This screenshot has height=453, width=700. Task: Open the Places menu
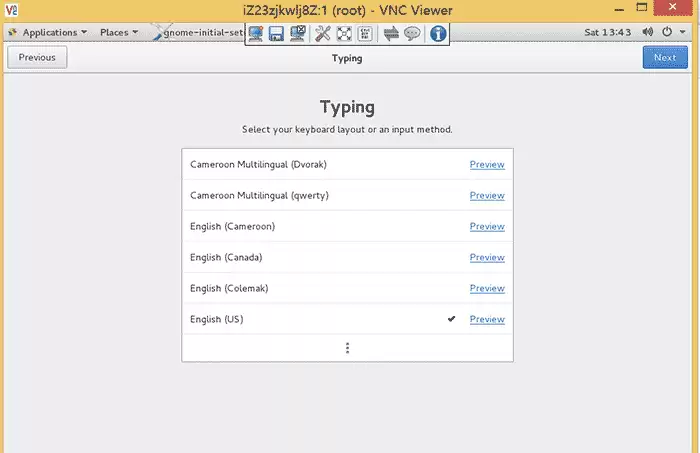pos(119,32)
